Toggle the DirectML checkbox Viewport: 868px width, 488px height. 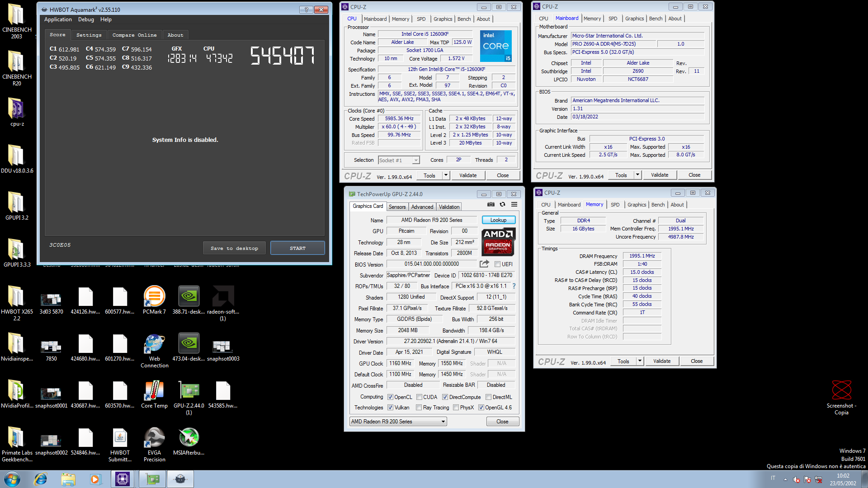(488, 397)
